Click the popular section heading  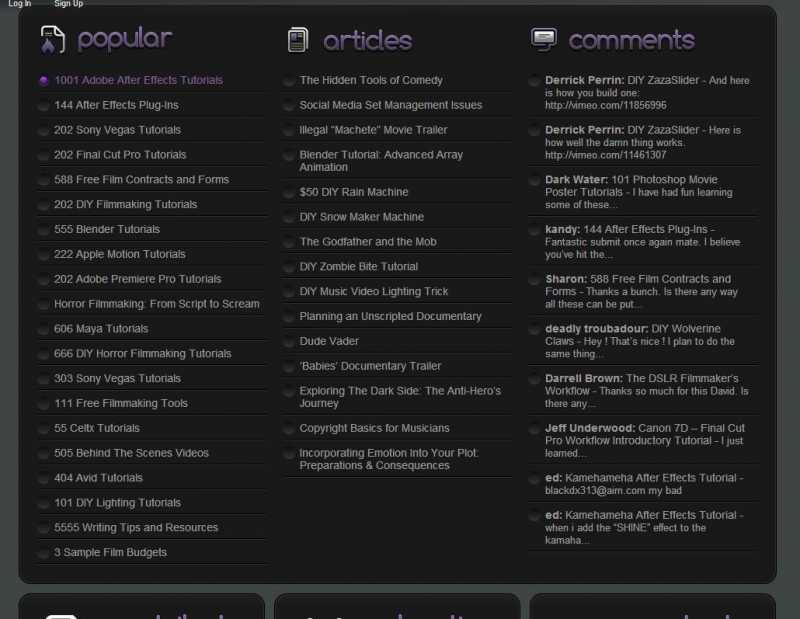pyautogui.click(x=125, y=39)
